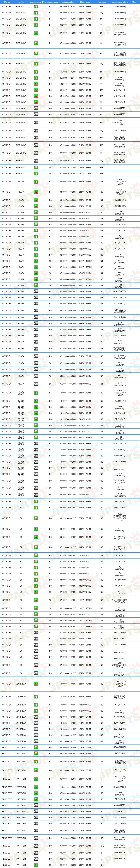Click the "Oznaczenie silnika" column header
Viewport: 140px width, 868px height.
tap(119, 2)
